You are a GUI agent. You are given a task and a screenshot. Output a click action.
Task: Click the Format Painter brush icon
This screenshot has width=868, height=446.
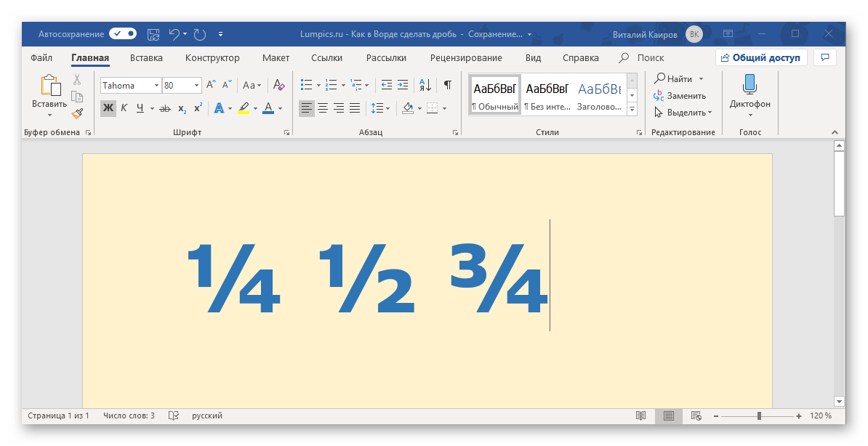(x=77, y=113)
